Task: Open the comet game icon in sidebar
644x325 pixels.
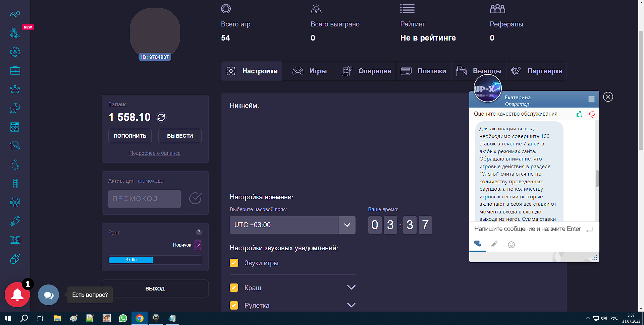Action: [x=15, y=259]
